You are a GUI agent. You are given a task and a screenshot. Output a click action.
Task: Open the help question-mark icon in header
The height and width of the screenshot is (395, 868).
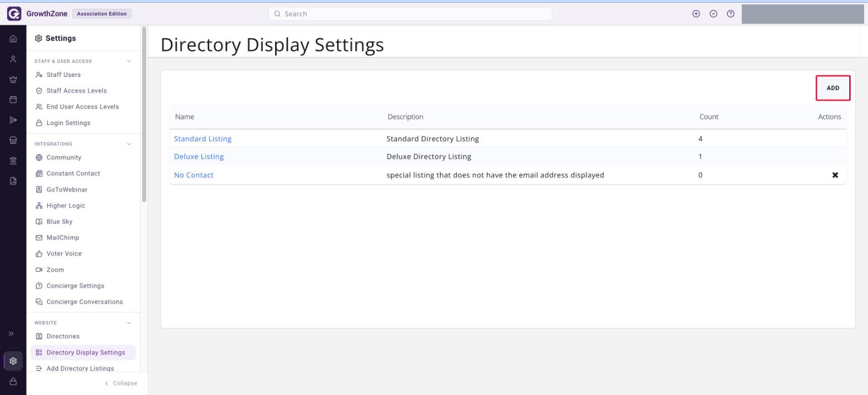[731, 14]
